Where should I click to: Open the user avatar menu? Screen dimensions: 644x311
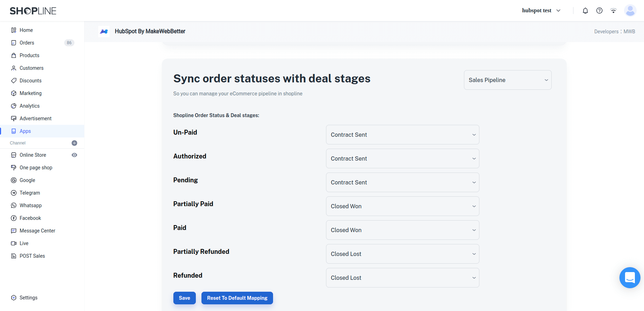[630, 11]
